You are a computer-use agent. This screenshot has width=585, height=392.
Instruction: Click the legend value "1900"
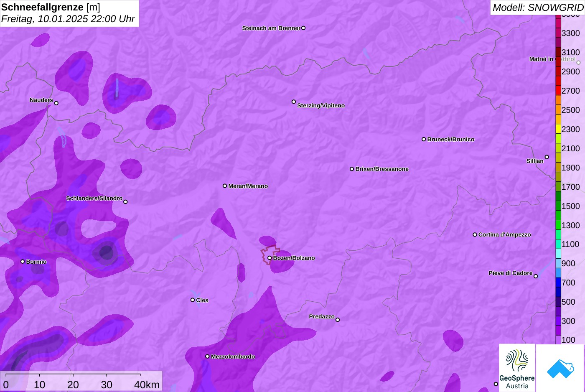pyautogui.click(x=571, y=168)
